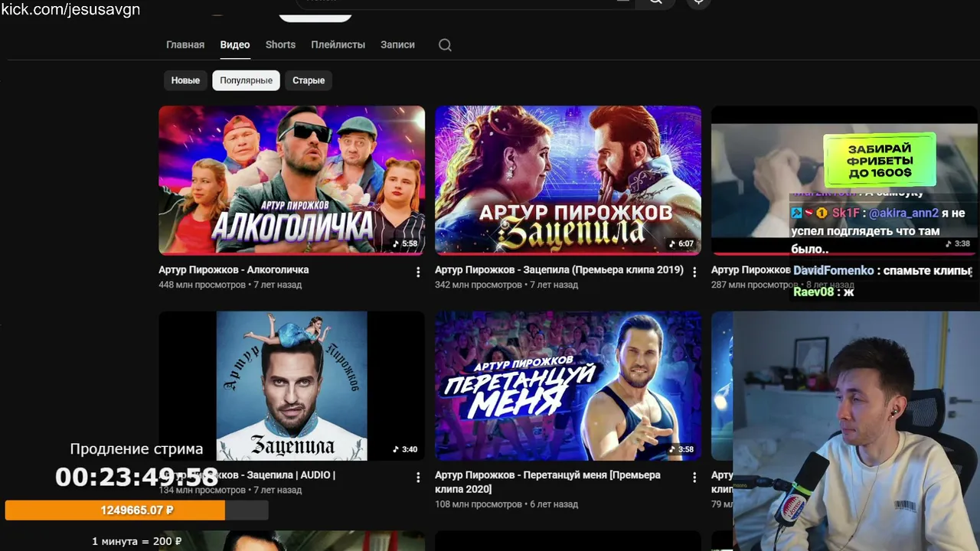Select the Видео tab
Viewport: 980px width, 551px height.
pos(235,44)
